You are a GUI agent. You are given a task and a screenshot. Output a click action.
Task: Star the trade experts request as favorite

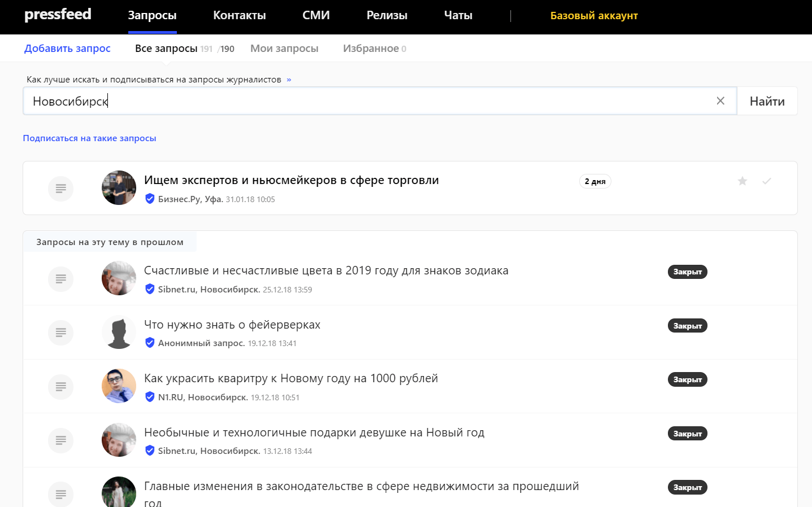pos(742,181)
